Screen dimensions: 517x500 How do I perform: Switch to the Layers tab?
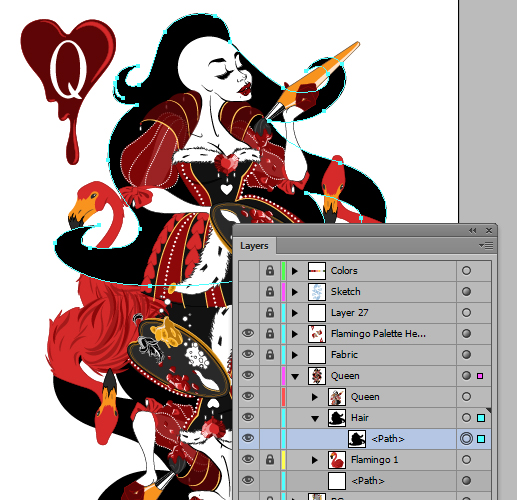pos(254,246)
